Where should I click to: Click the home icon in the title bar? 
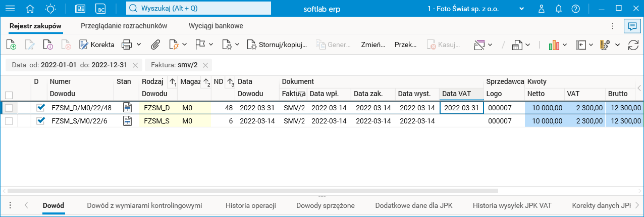[x=30, y=9]
